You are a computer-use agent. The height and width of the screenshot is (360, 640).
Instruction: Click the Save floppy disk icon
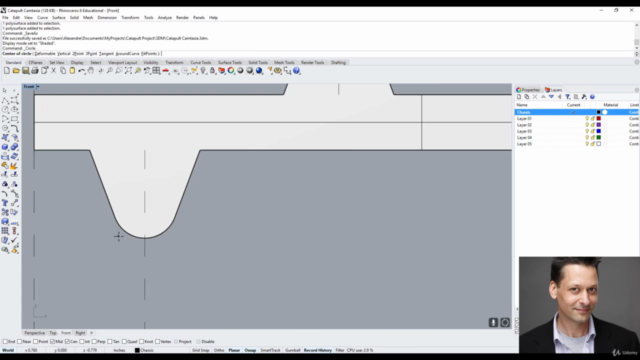point(25,71)
